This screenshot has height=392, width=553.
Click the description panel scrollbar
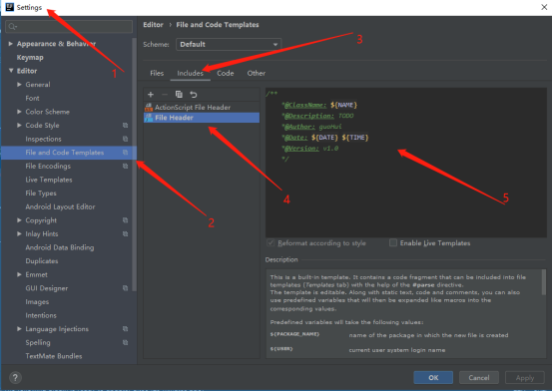point(543,282)
